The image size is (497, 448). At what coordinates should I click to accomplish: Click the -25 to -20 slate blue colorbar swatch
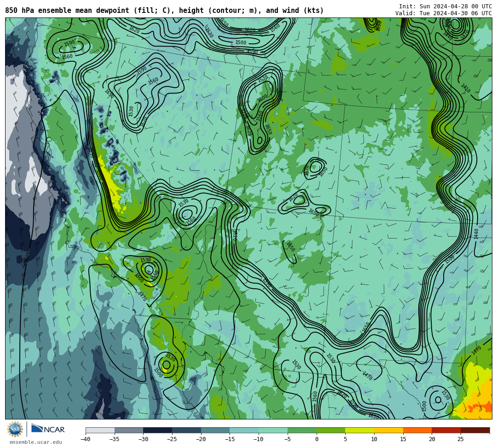(x=187, y=430)
